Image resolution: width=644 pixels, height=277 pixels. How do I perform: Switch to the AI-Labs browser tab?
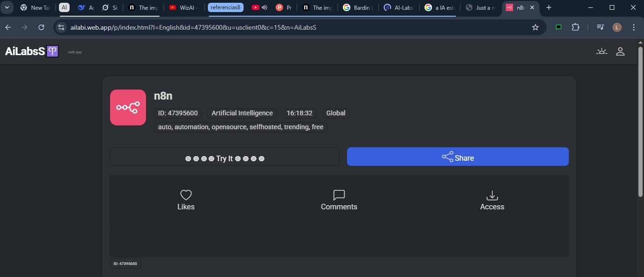[399, 7]
